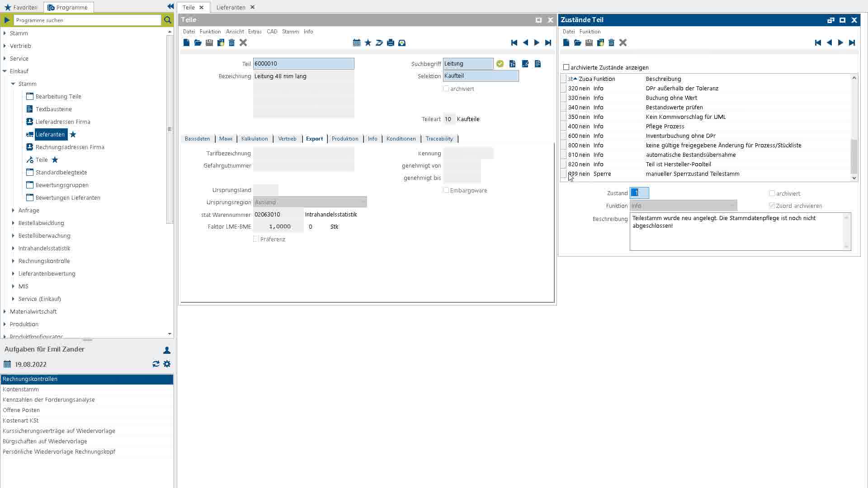Click the trash delete icon in Teile toolbar
The height and width of the screenshot is (488, 868).
(x=231, y=42)
